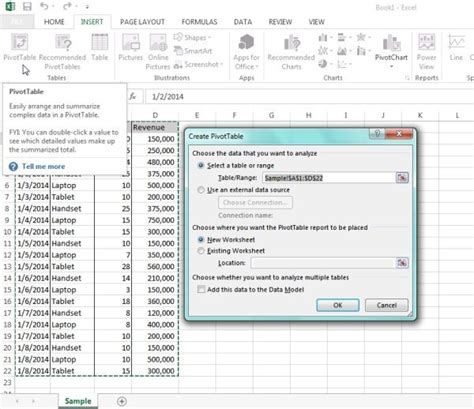Select the INSERT ribbon tab

(x=92, y=22)
